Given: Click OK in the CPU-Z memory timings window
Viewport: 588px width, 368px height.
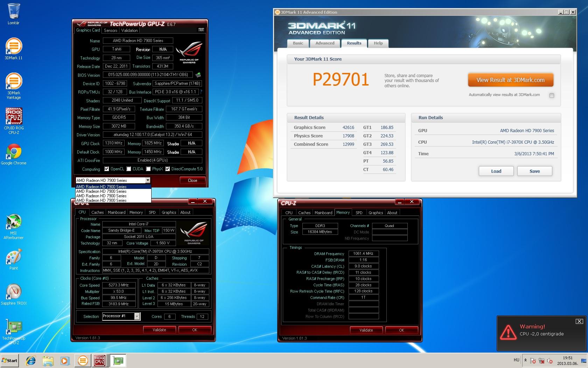Looking at the screenshot, I should (401, 330).
